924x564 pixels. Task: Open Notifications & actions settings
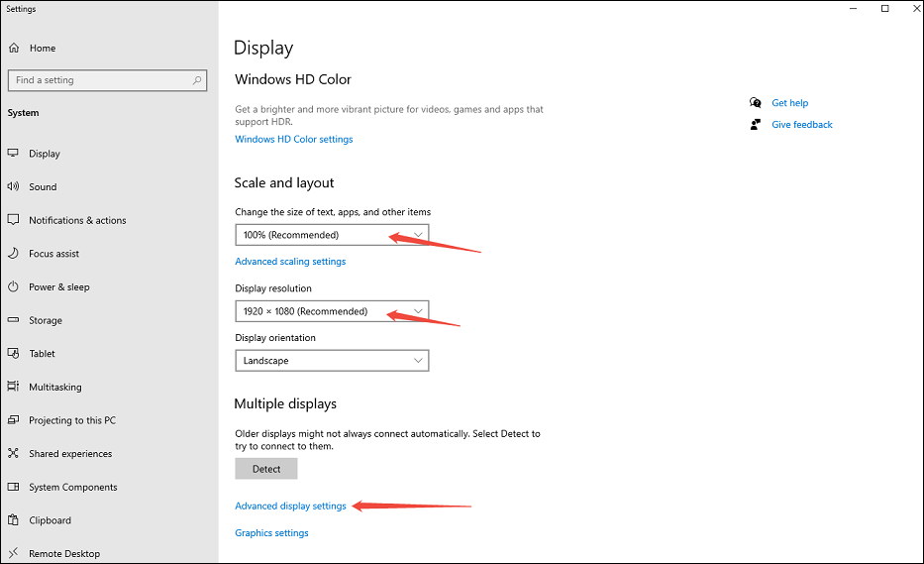[x=77, y=220]
